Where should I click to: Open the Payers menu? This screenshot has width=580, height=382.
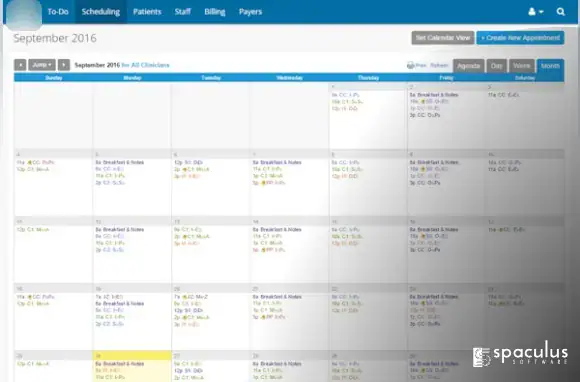[x=250, y=12]
